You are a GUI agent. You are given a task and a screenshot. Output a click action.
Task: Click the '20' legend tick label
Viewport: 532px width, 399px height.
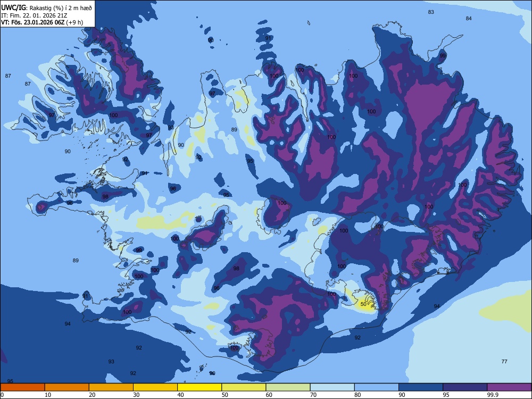[92, 395]
